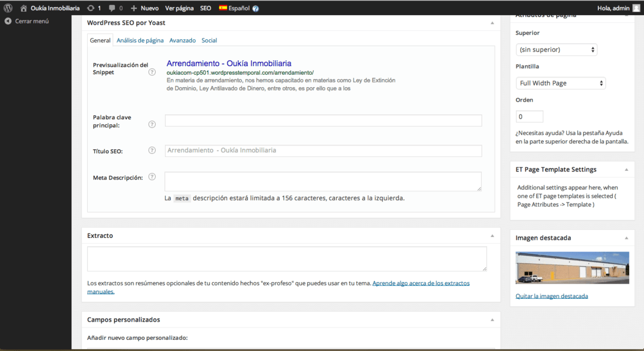
Task: Focus the Orden number field
Action: pyautogui.click(x=529, y=116)
